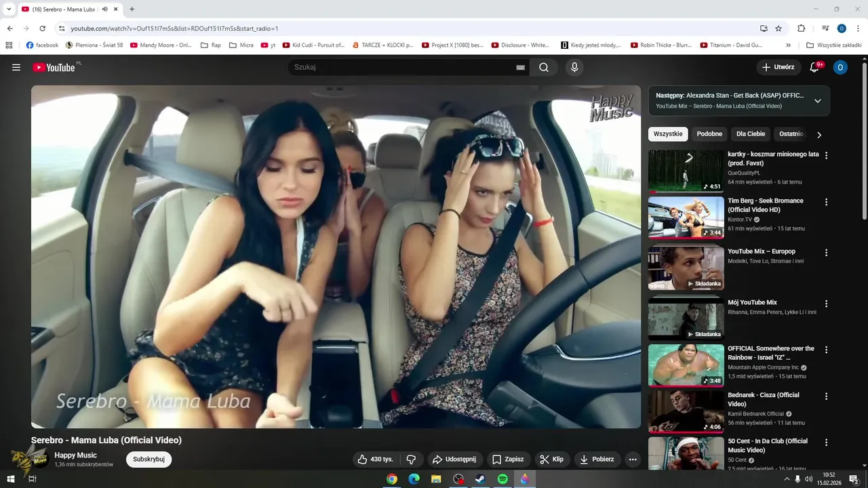Open Steam from the taskbar

pos(480,479)
